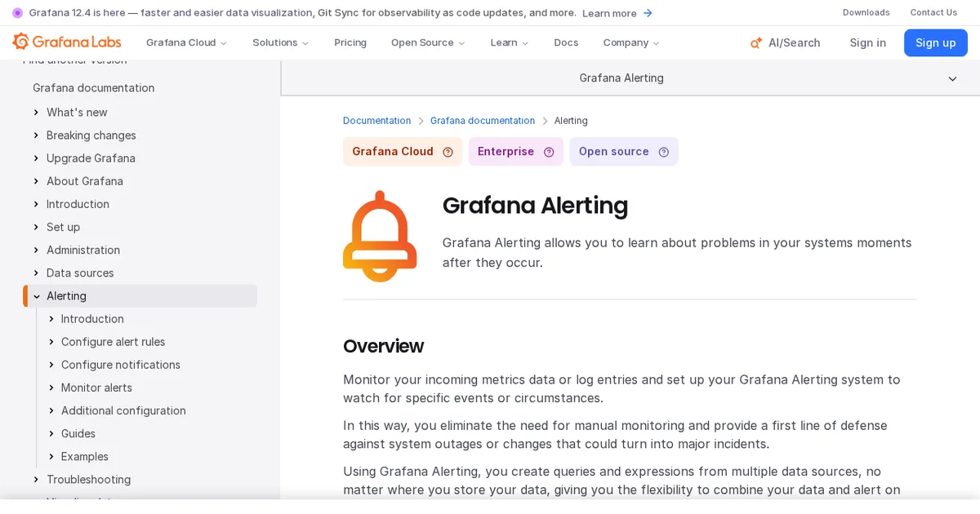Viewport: 980px width, 514px height.
Task: Click the Alerting breadcrumb text
Action: (571, 121)
